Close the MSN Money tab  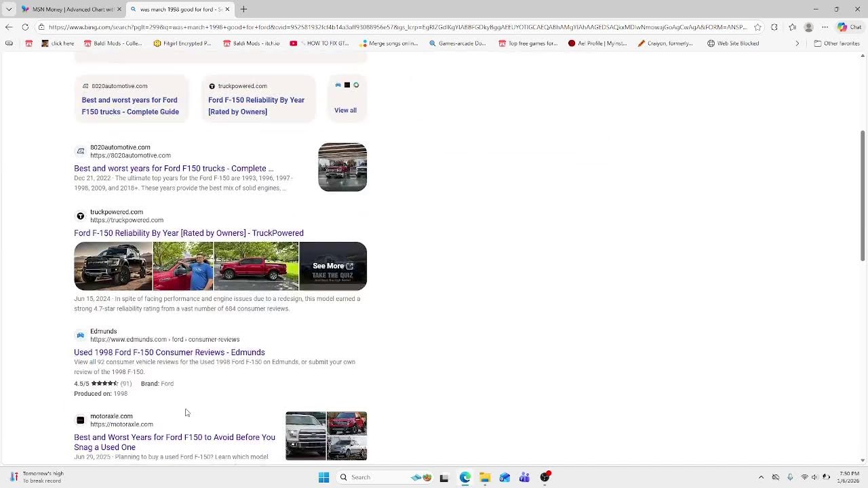point(119,9)
